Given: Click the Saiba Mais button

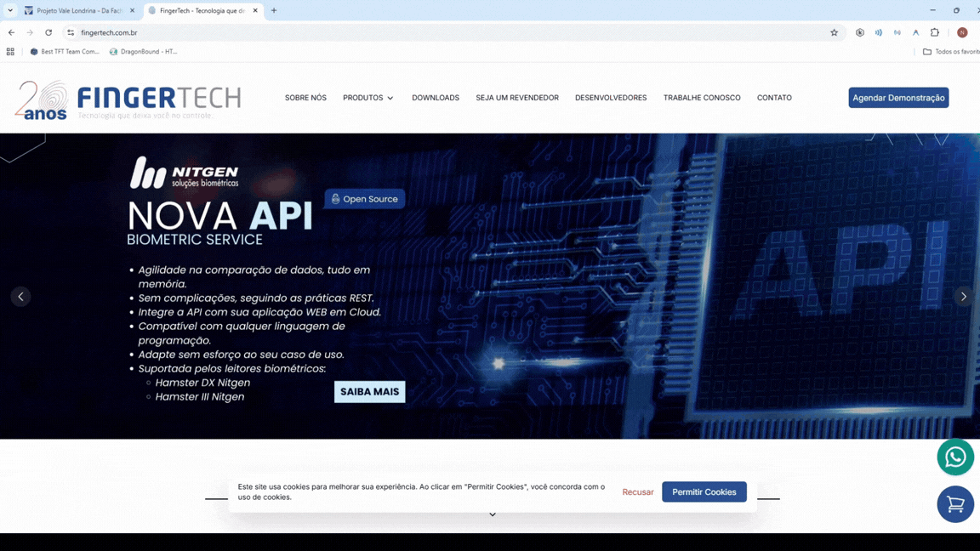Looking at the screenshot, I should [x=369, y=392].
